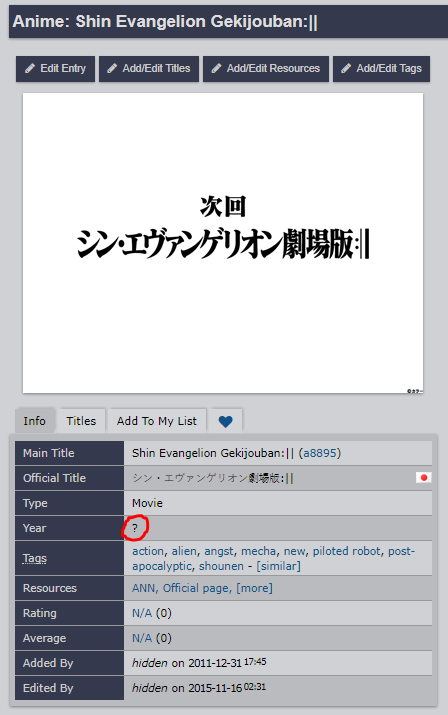Click the Add/Edit Titles pencil icon

tap(112, 68)
